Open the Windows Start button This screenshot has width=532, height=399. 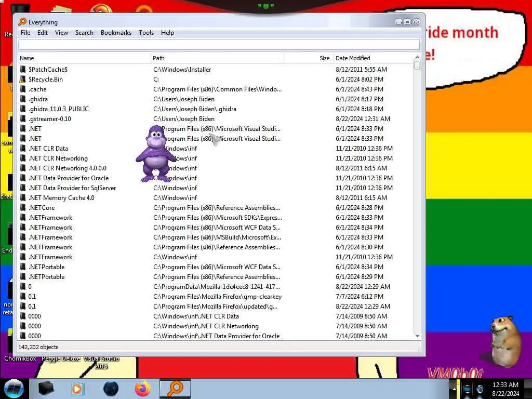[x=14, y=389]
